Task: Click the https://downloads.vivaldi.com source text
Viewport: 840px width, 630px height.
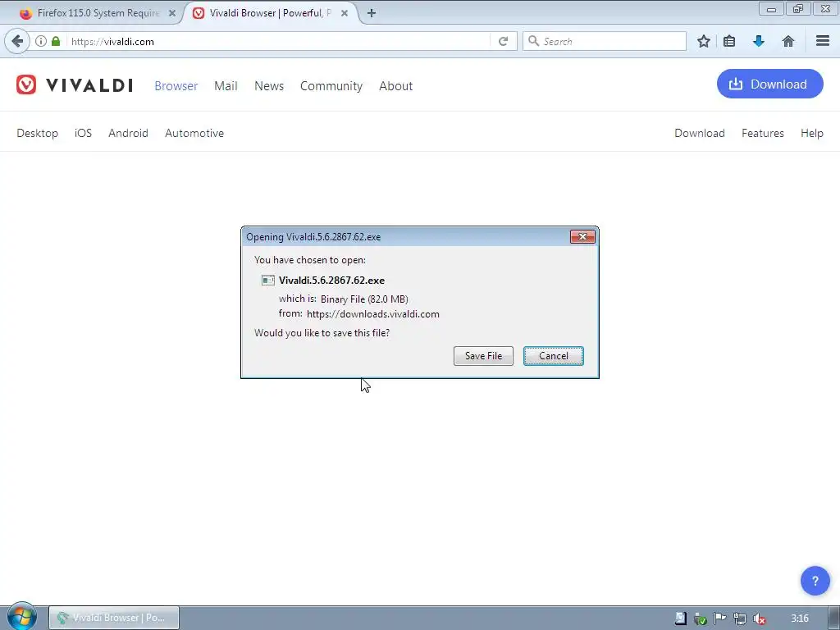Action: pyautogui.click(x=373, y=314)
